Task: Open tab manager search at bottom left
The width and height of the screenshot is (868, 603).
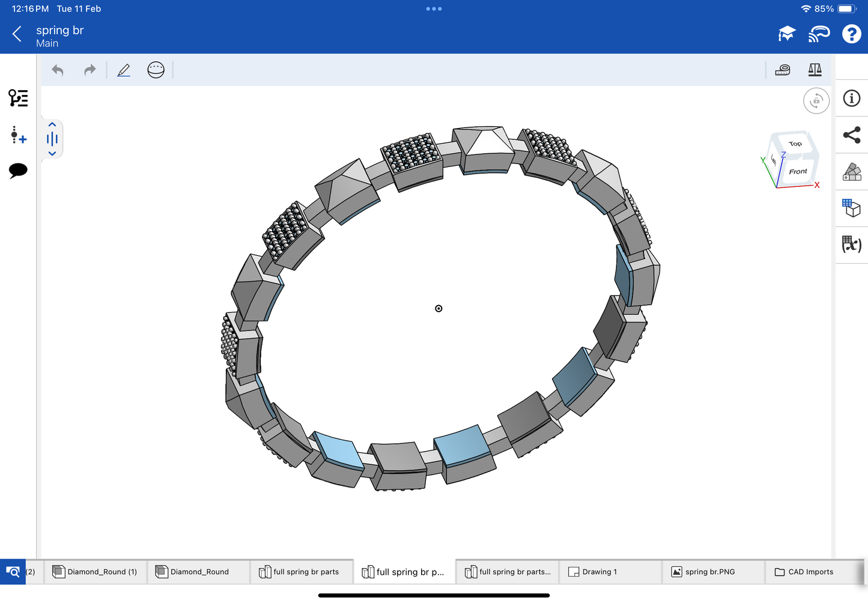Action: coord(13,572)
